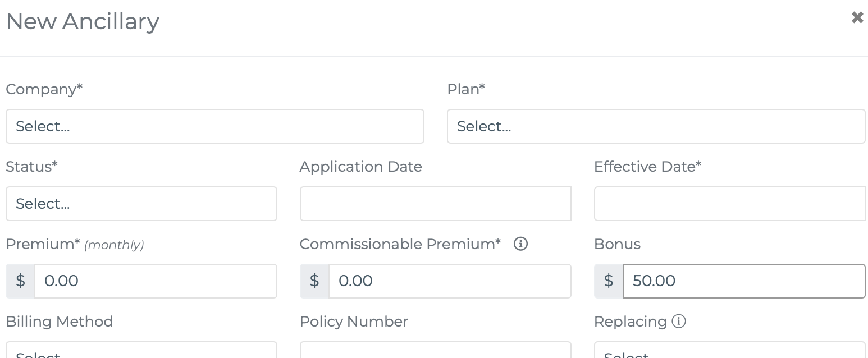Click the info icon beside Replacing
Image resolution: width=868 pixels, height=358 pixels.
pos(679,322)
